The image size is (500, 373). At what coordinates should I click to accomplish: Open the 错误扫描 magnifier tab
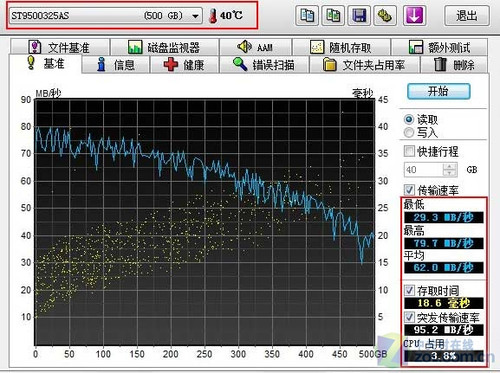click(264, 65)
